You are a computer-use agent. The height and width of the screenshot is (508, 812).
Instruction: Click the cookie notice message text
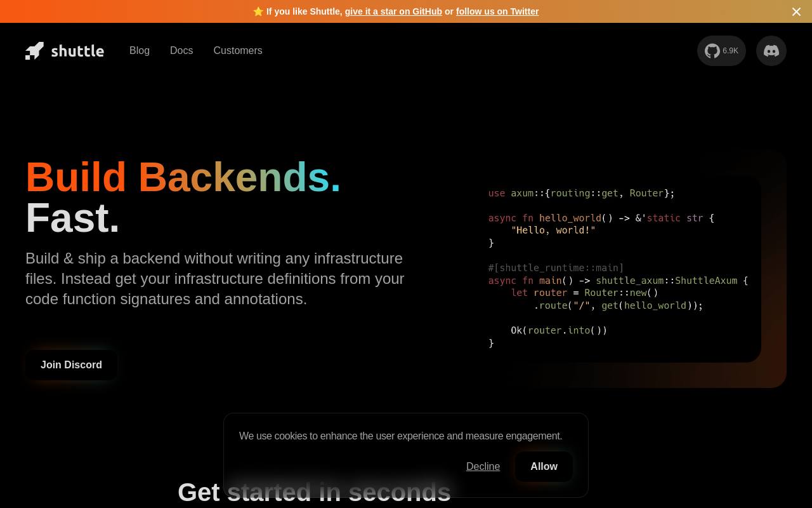(401, 436)
